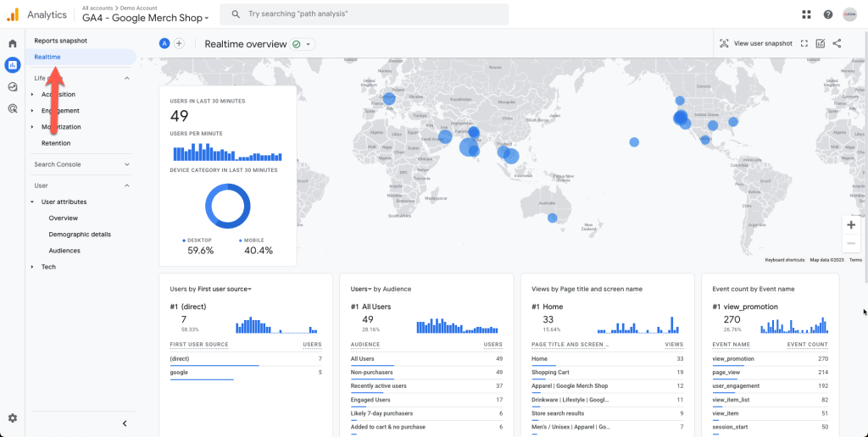
Task: Open Admin settings gear
Action: click(x=12, y=418)
